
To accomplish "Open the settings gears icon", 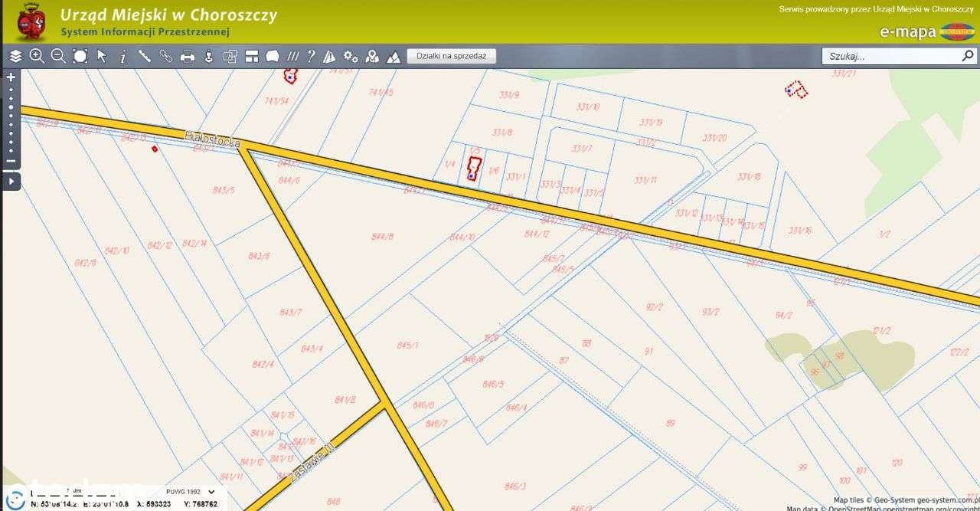I will click(x=351, y=56).
